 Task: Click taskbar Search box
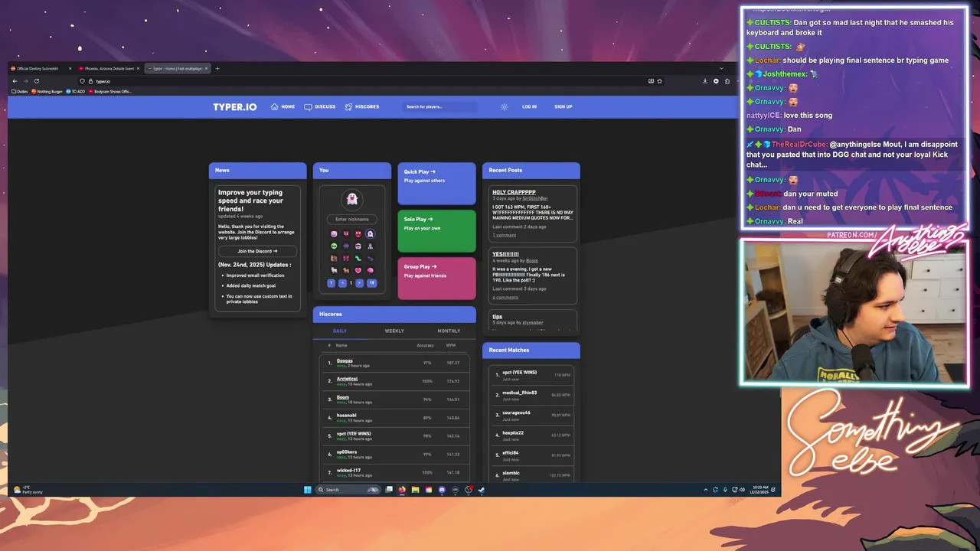point(348,490)
